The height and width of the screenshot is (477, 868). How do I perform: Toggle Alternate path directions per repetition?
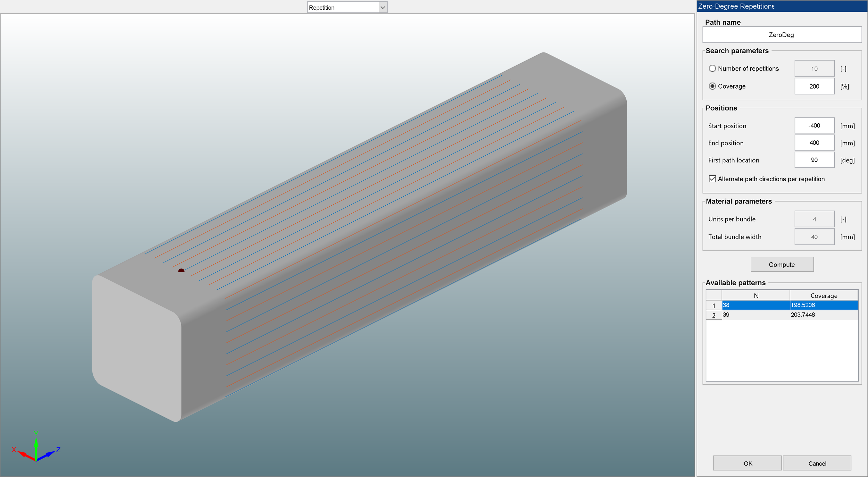(712, 179)
